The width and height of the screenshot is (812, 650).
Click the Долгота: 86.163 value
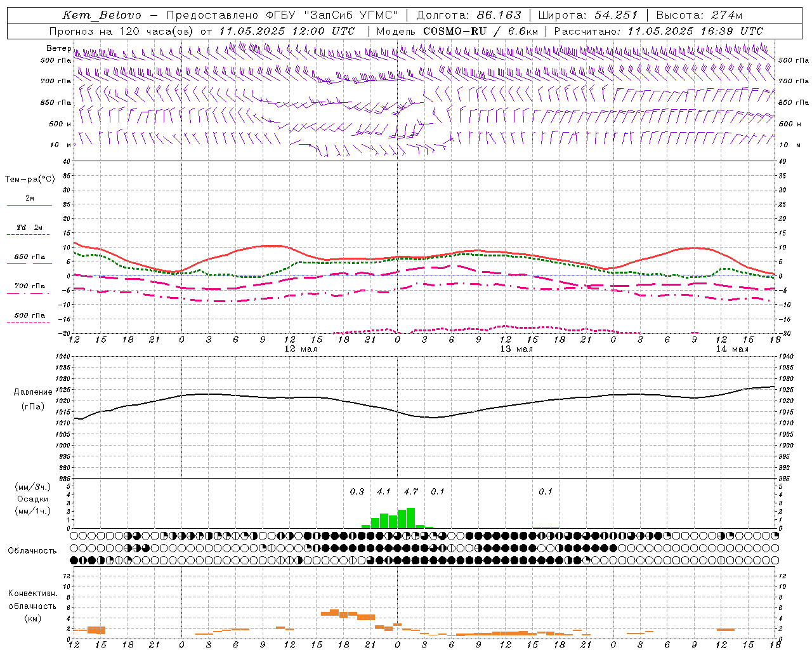pos(468,15)
